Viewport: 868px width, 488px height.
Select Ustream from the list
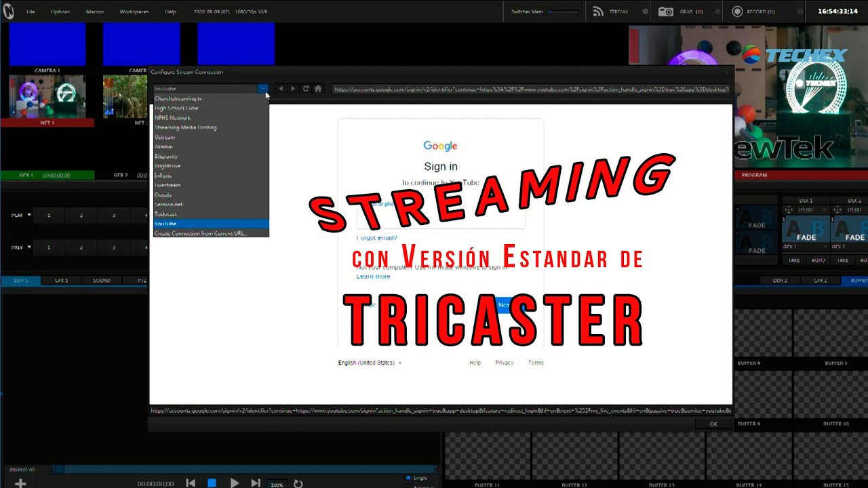click(211, 137)
